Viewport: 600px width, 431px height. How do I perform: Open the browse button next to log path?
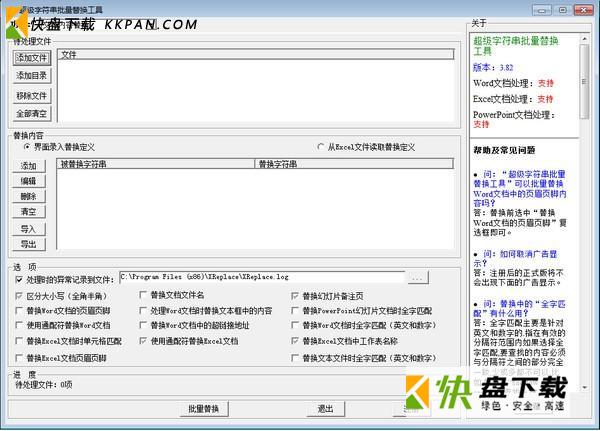(418, 278)
